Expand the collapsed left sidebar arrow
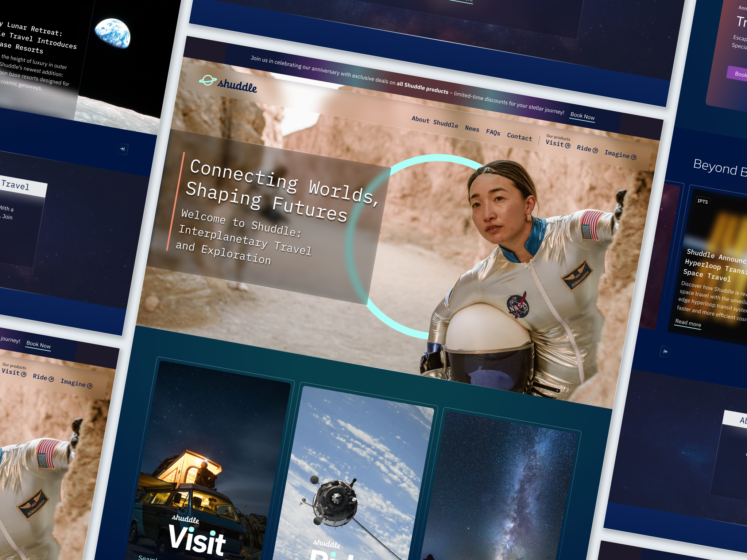The image size is (747, 560). click(x=123, y=149)
